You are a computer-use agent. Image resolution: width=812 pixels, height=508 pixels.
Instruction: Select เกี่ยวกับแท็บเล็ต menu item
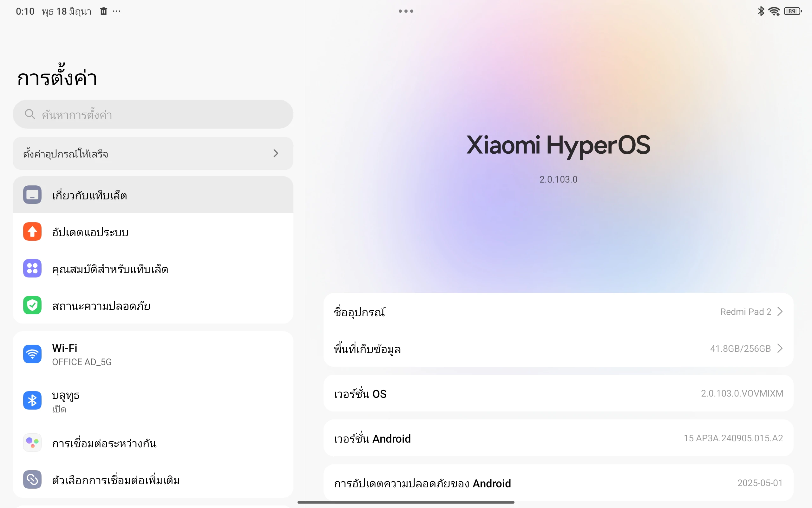(x=153, y=195)
